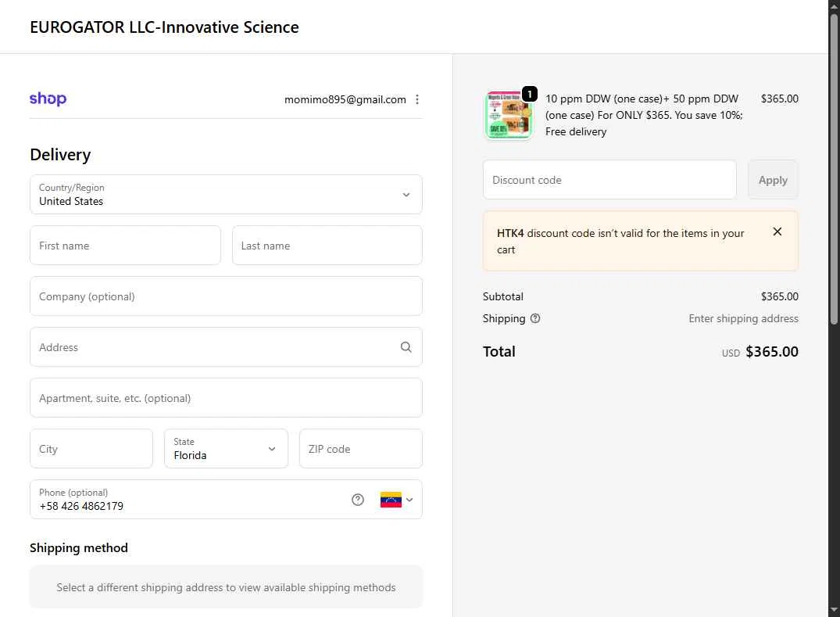The image size is (840, 617).
Task: Dismiss the HTK4 discount code error
Action: pos(777,231)
